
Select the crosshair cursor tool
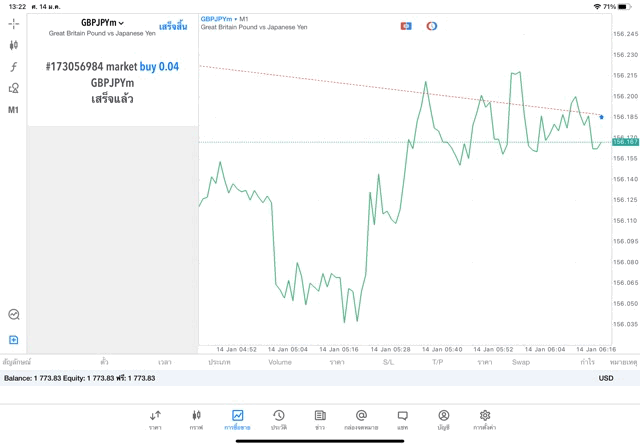click(13, 23)
